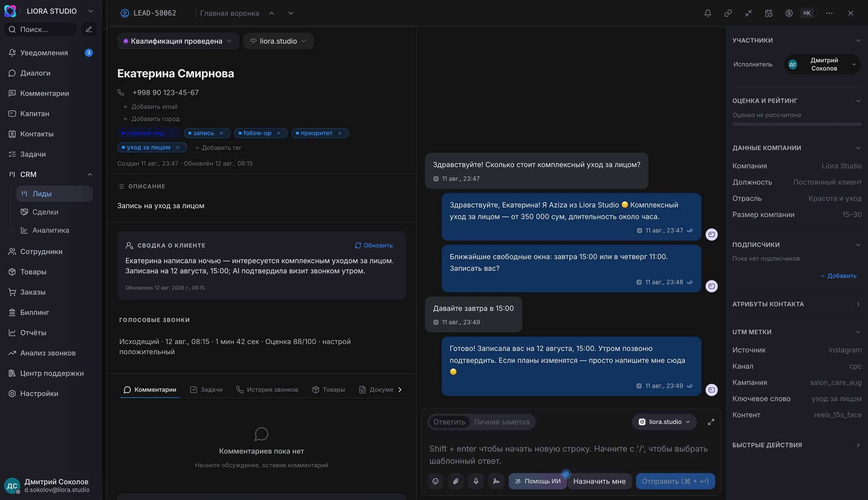The height and width of the screenshot is (500, 868).
Task: Collapse CRM group in sidebar
Action: point(89,174)
